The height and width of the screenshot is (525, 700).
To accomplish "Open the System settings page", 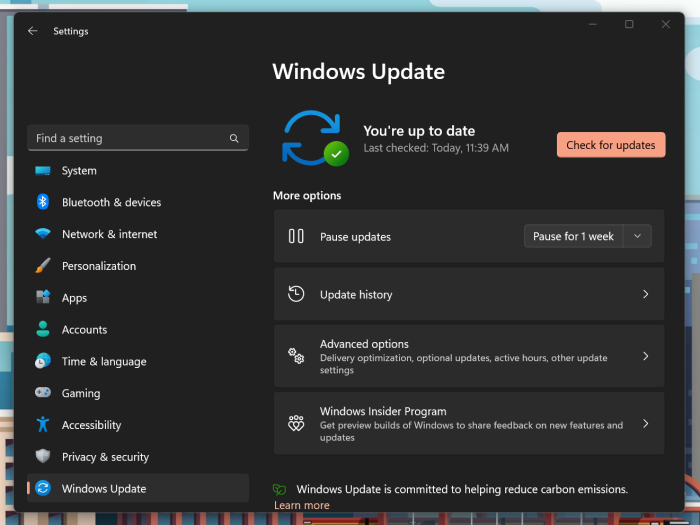I will 138,171.
